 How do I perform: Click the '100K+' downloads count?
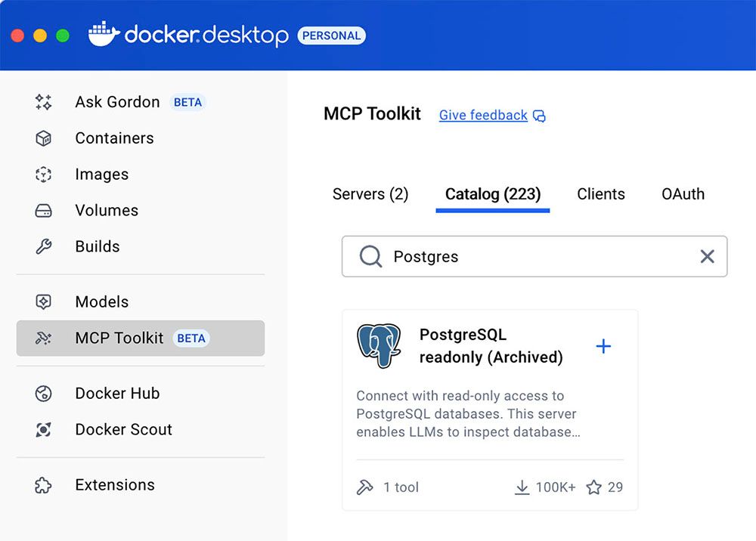pos(556,487)
